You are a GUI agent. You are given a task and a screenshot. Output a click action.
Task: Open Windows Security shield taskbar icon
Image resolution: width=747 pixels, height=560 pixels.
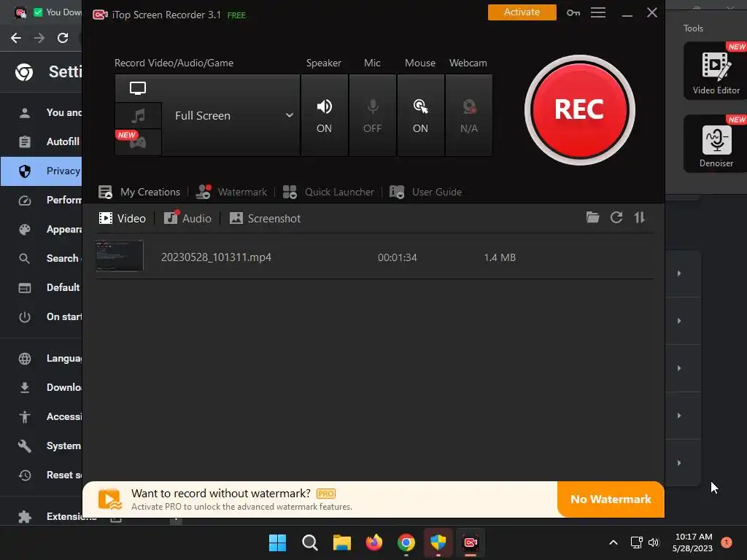tap(438, 542)
